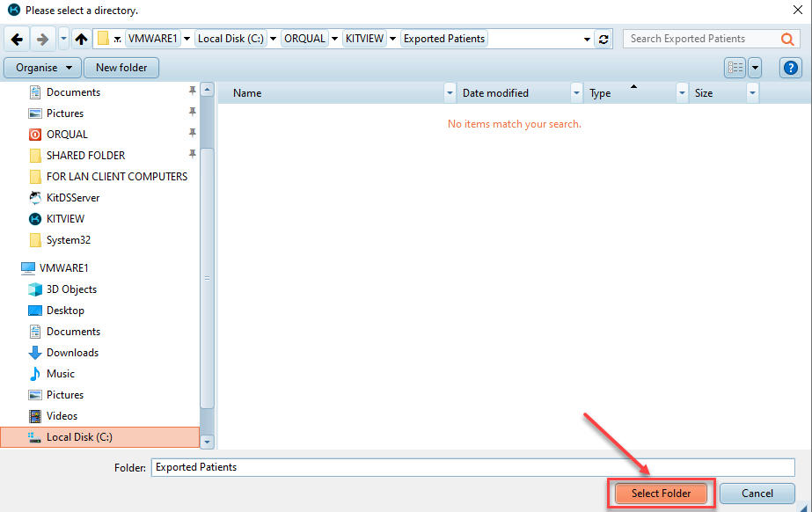Open the Organise dropdown menu
Viewport: 812px width, 512px height.
(x=41, y=68)
